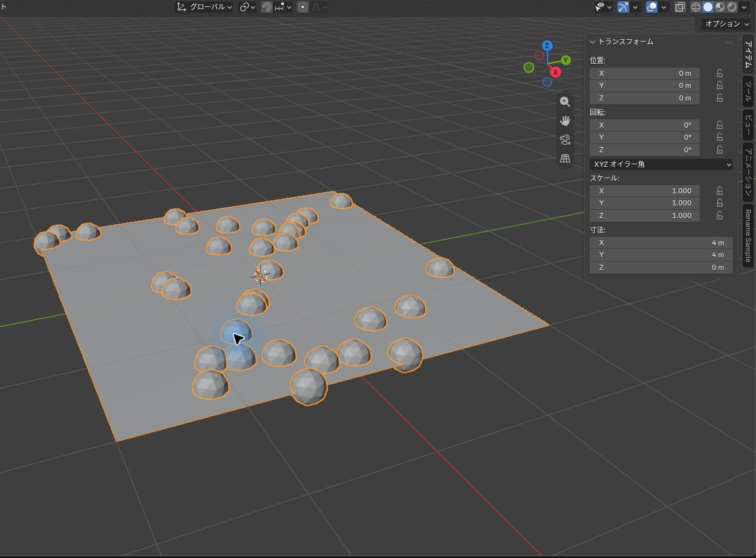Open the pivot point dropdown
The height and width of the screenshot is (558, 756).
pos(247,7)
